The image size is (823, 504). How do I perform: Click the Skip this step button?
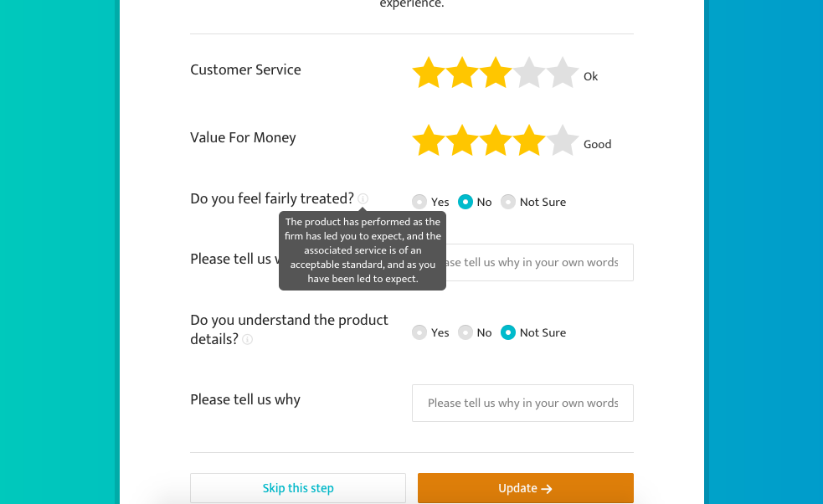coord(298,488)
